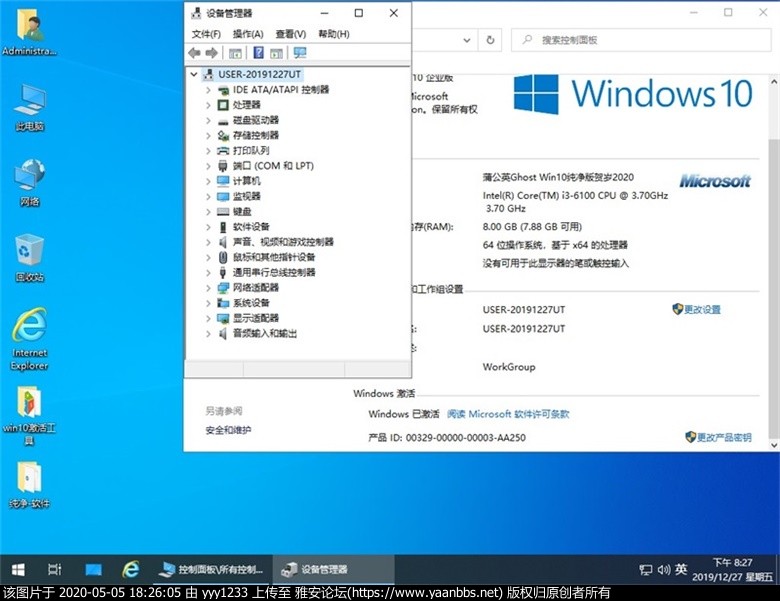Screen dimensions: 780x601
Task: Expand the 网络适配器 node
Action: [208, 288]
